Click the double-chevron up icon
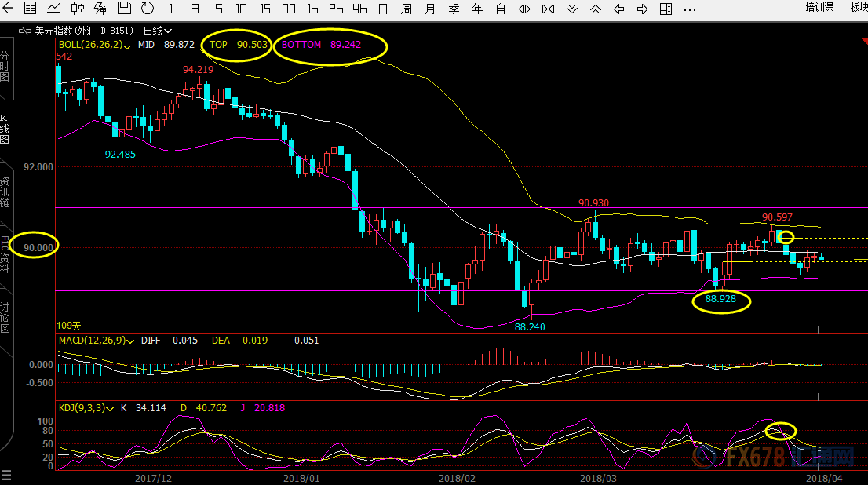The width and height of the screenshot is (868, 485). pyautogui.click(x=596, y=9)
